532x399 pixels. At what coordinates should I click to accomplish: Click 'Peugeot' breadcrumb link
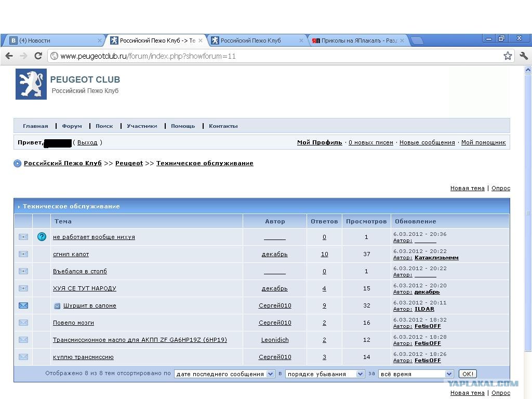pyautogui.click(x=129, y=163)
